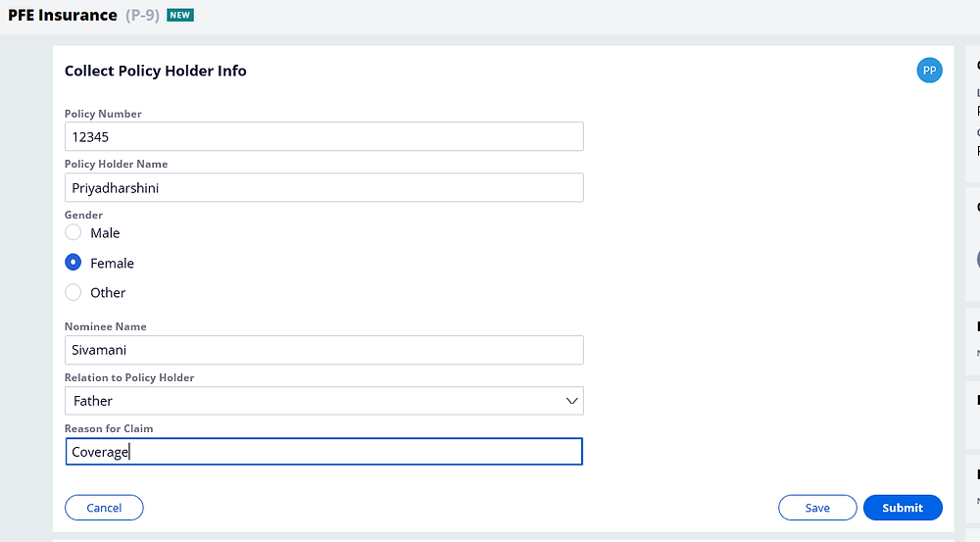This screenshot has height=542, width=980.
Task: Click into the Nominee Name field
Action: point(323,350)
